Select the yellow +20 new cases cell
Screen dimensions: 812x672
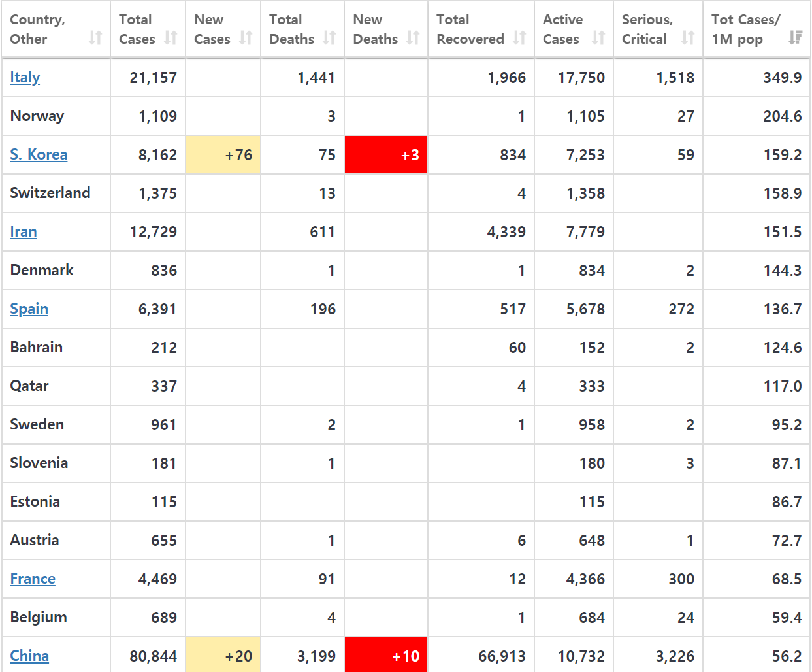click(x=223, y=655)
